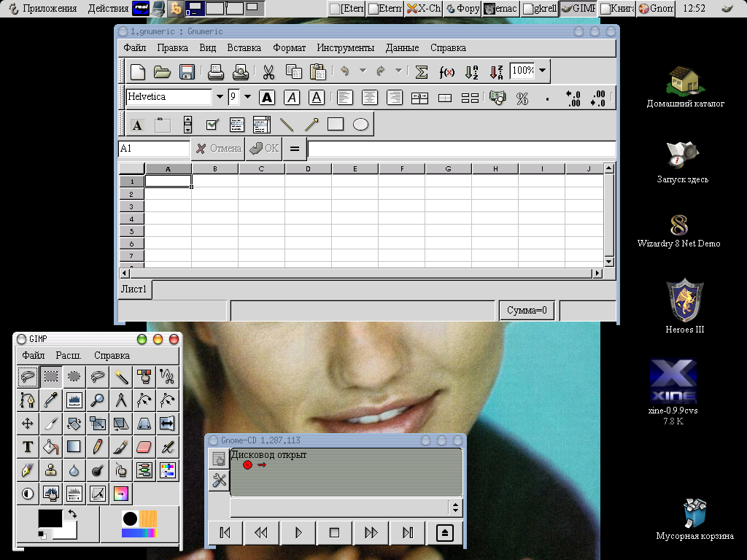Toggle center horizontal alignment button
Viewport: 747px width, 560px height.
point(370,97)
